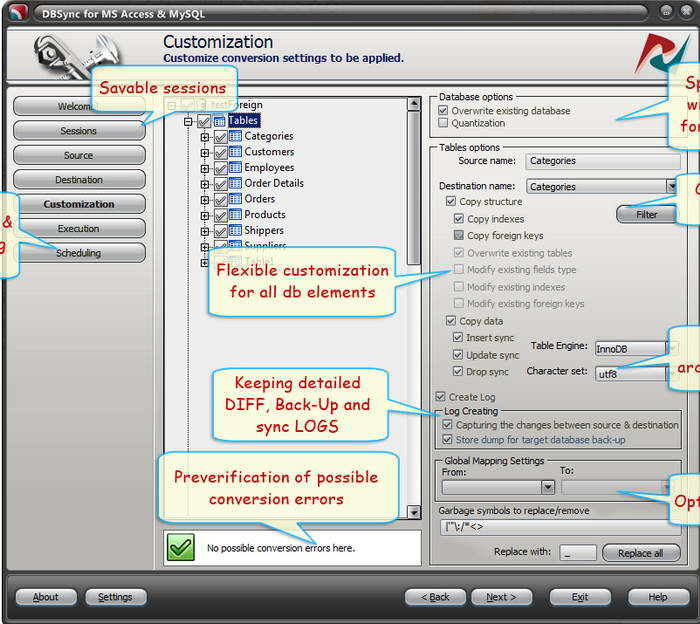Viewport: 700px width, 624px height.
Task: Go to the Destination step
Action: [79, 179]
